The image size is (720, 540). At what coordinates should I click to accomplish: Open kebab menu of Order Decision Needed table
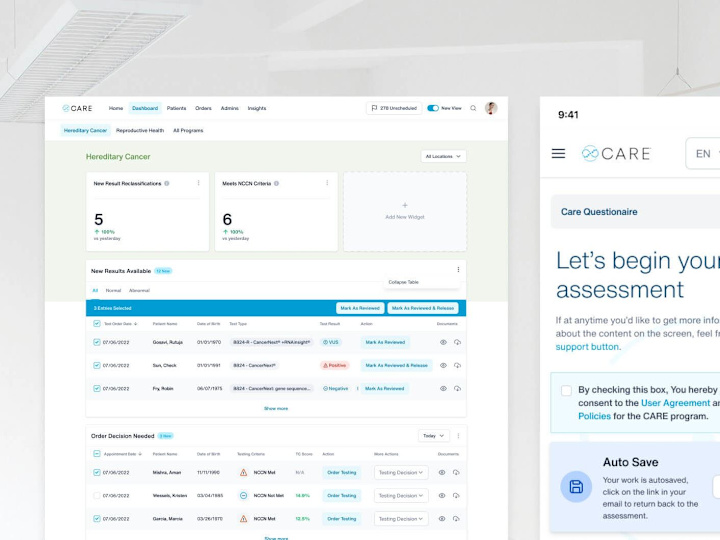(458, 435)
